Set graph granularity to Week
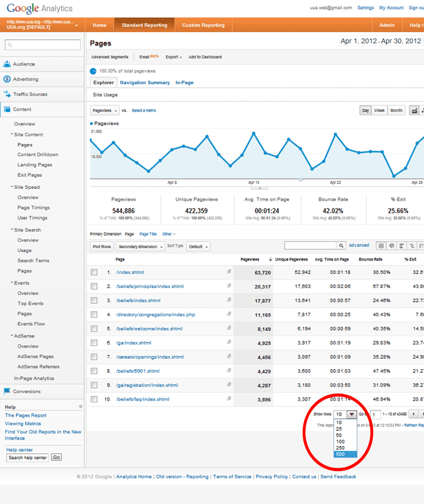Screen dimensions: 424x504 (379, 111)
